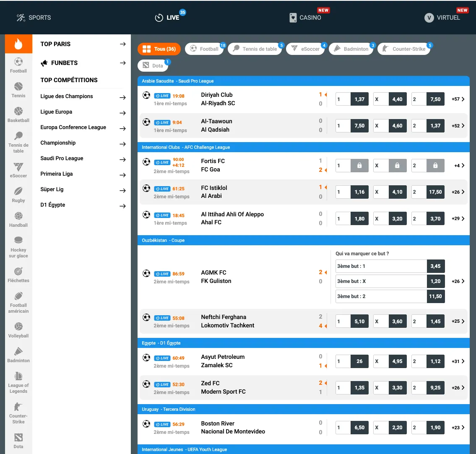This screenshot has height=454, width=476.
Task: Select Volleyball in the sidebar
Action: pyautogui.click(x=18, y=330)
